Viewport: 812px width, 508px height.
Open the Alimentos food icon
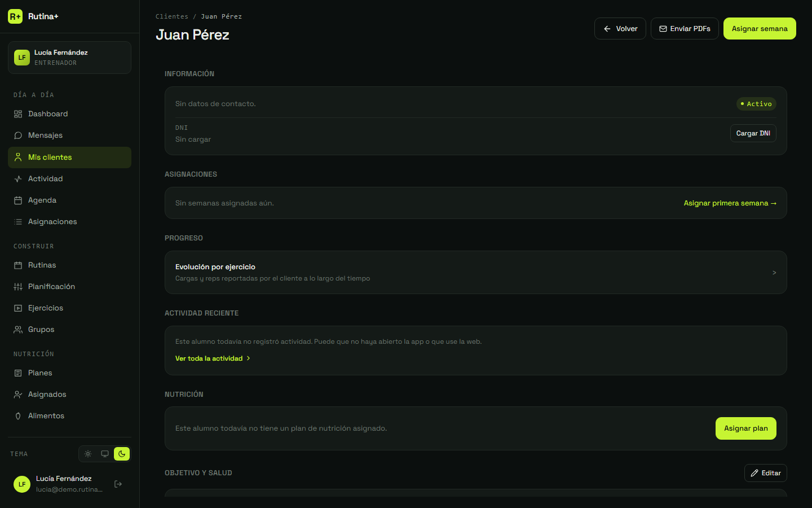point(18,416)
